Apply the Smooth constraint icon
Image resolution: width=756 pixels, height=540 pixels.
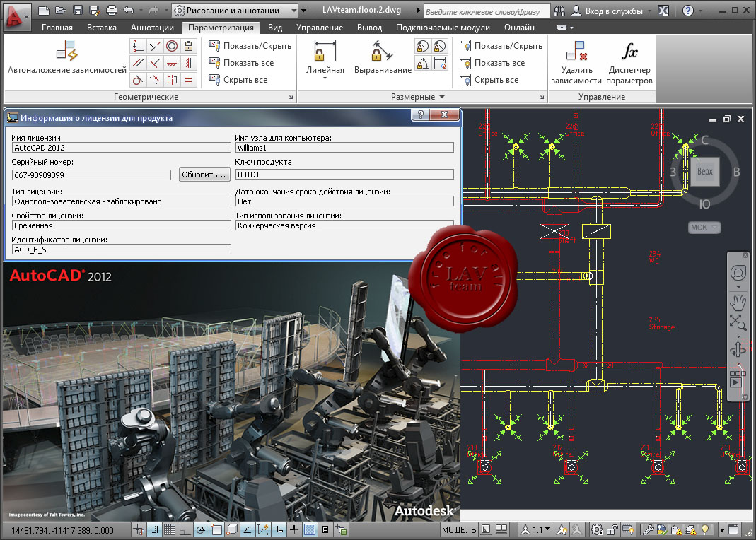155,80
